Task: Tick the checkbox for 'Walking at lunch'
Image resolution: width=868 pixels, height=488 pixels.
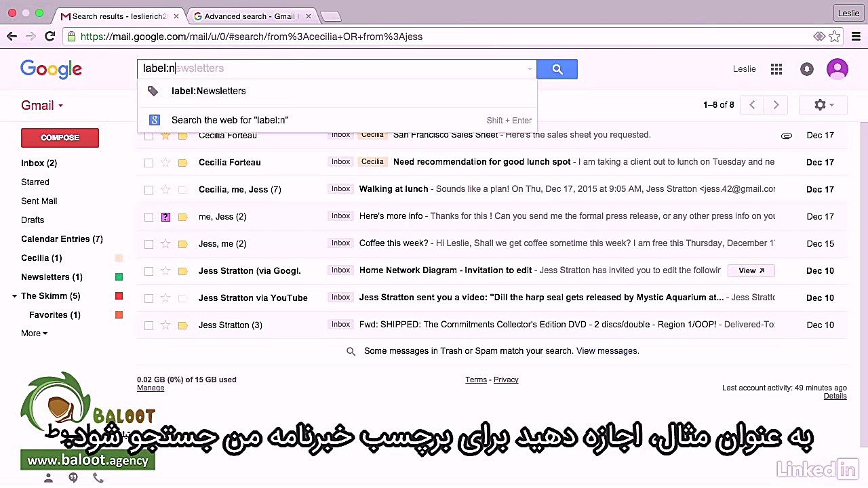Action: pyautogui.click(x=149, y=190)
